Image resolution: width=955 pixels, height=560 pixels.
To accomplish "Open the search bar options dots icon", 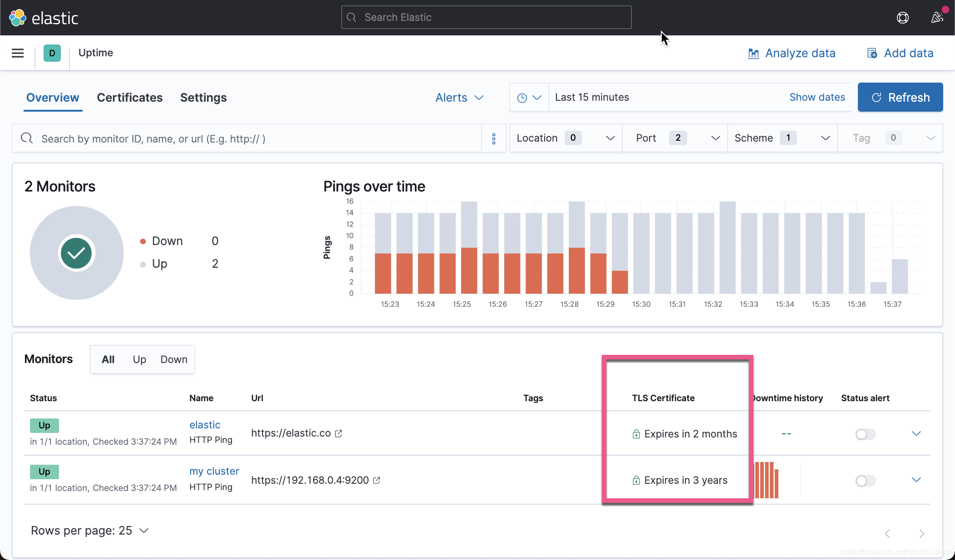I will [494, 138].
